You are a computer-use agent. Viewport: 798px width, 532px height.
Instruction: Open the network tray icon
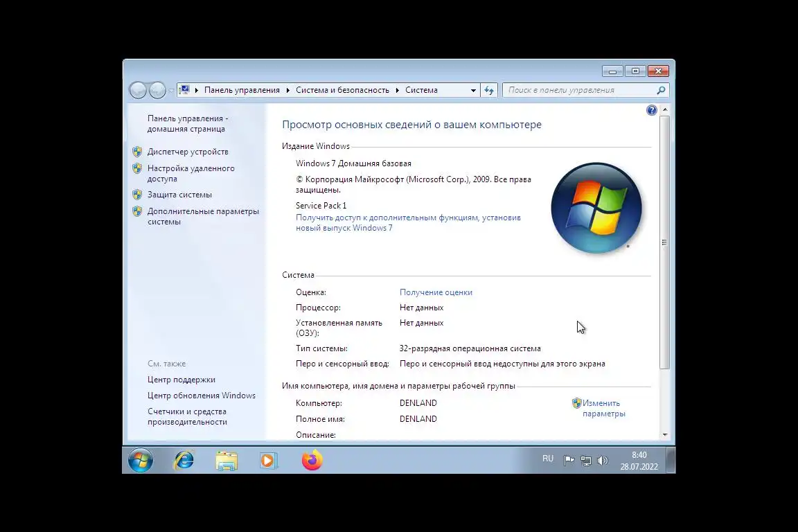click(586, 460)
